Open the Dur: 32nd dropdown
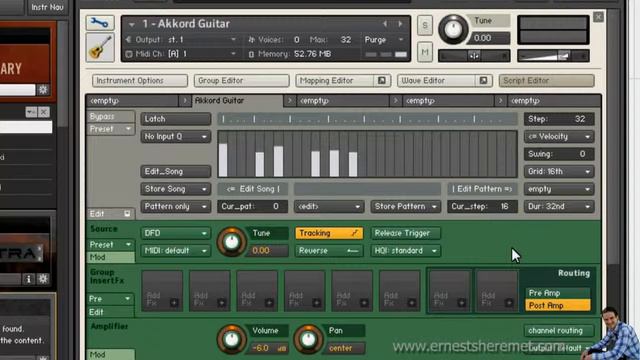The height and width of the screenshot is (360, 640). tap(559, 207)
